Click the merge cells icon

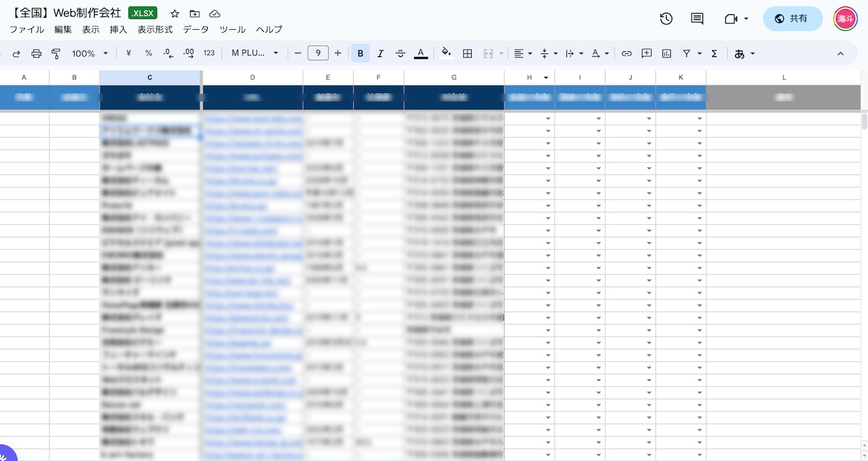tap(489, 53)
